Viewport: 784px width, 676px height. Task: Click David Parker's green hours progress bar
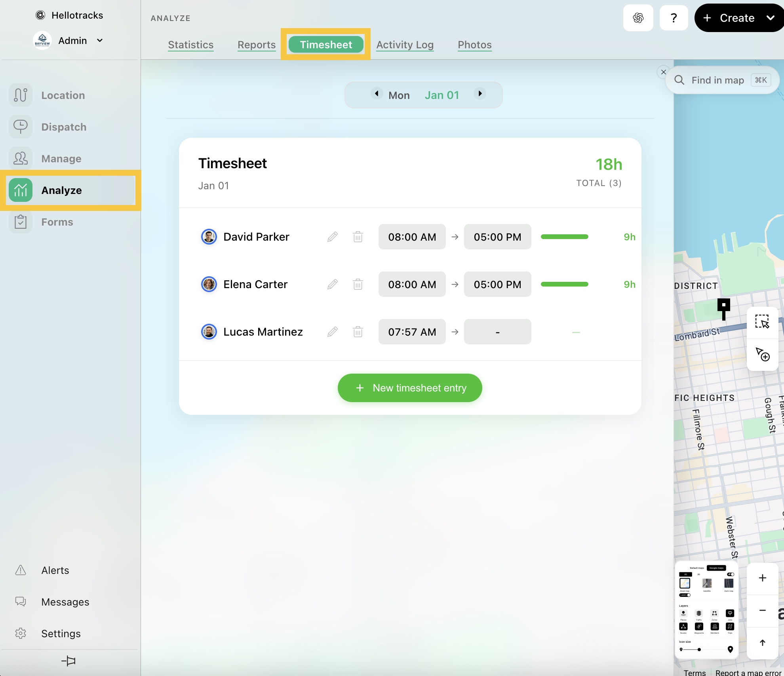[x=565, y=237]
